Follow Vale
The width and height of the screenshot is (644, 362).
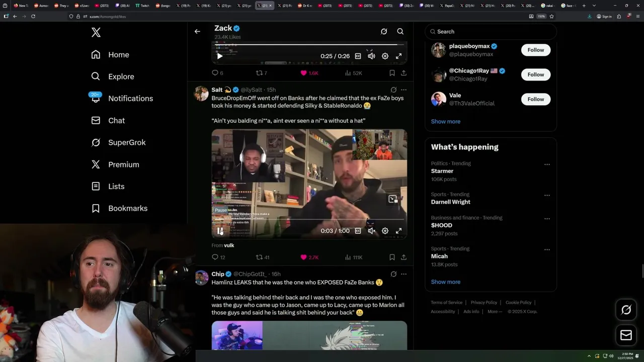[x=536, y=99]
